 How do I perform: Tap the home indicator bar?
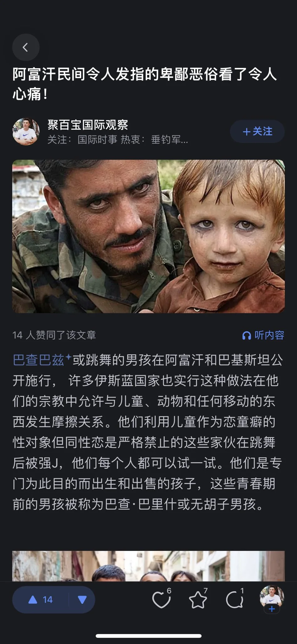point(148,636)
